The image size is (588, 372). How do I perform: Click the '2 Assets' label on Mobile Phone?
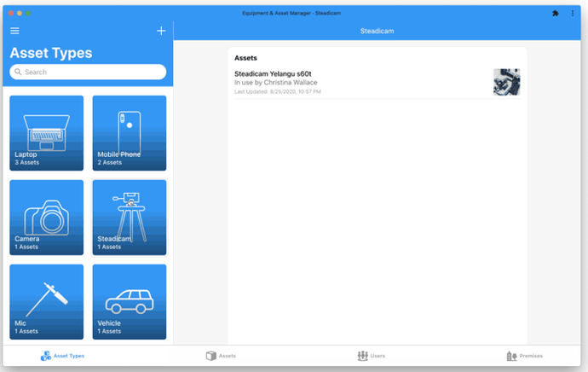pos(109,163)
